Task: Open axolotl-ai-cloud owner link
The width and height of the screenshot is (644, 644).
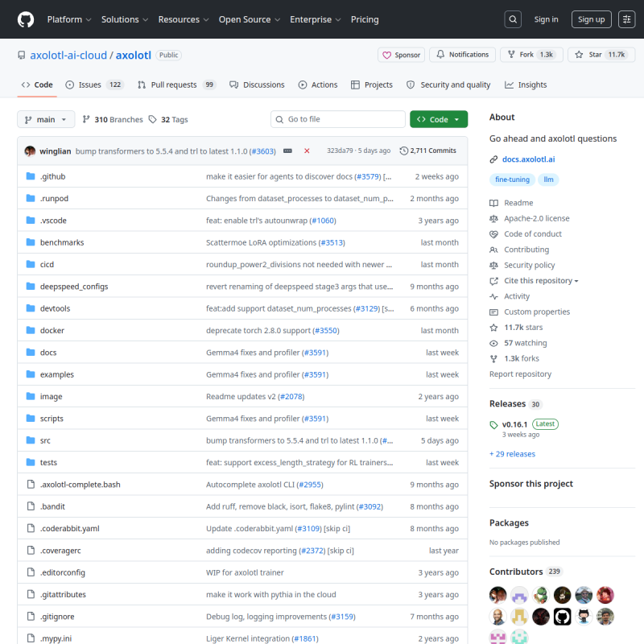Action: coord(68,55)
